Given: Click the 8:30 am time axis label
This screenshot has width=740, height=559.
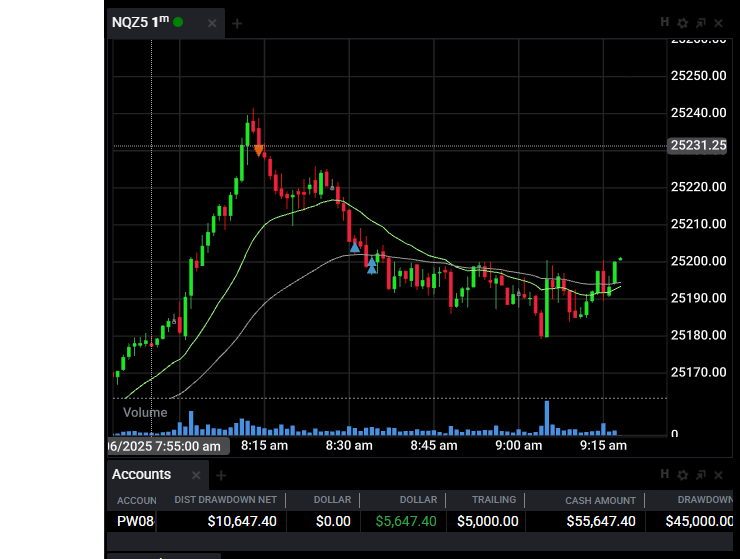Looking at the screenshot, I should pyautogui.click(x=349, y=446).
